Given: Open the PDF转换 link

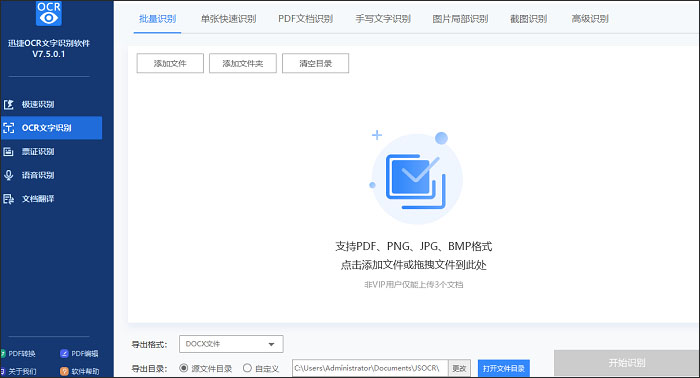Looking at the screenshot, I should coord(22,354).
